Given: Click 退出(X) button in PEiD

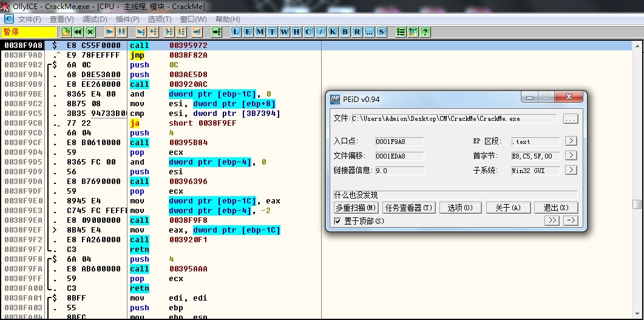Looking at the screenshot, I should [x=557, y=208].
